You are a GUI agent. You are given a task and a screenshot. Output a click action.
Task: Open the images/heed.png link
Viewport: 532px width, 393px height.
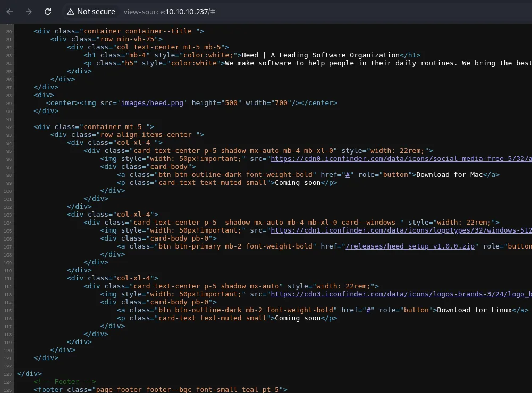pos(152,102)
